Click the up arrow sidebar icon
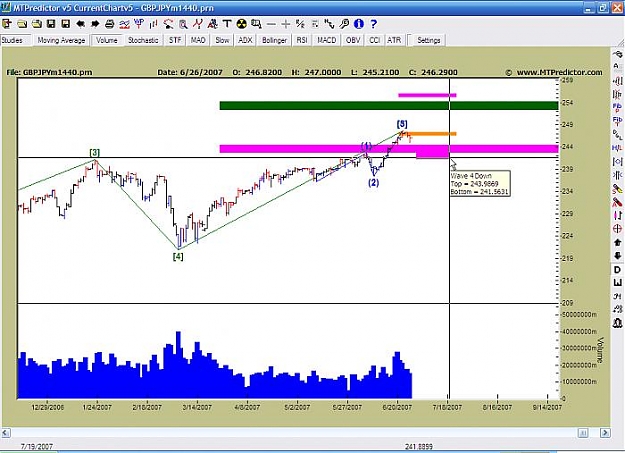The image size is (625, 453). pyautogui.click(x=617, y=242)
